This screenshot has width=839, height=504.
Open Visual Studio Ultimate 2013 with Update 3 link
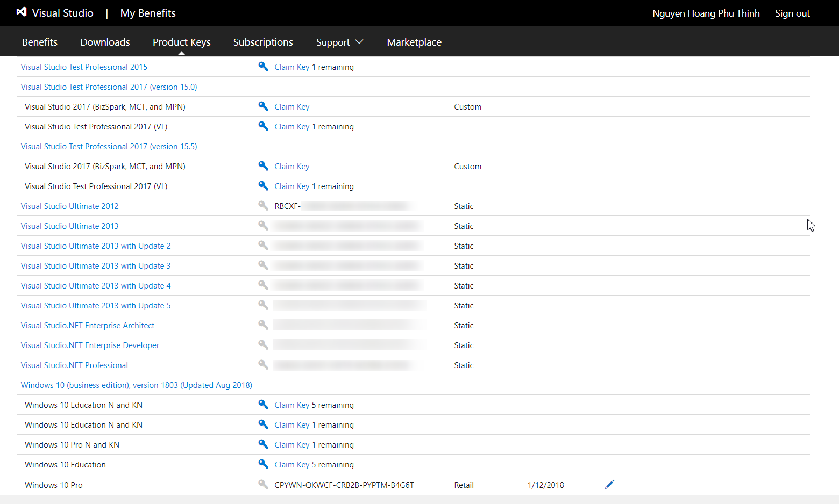[x=96, y=266]
